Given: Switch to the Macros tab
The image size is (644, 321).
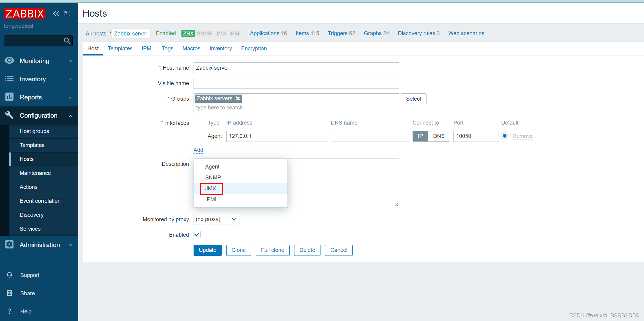Looking at the screenshot, I should click(191, 48).
